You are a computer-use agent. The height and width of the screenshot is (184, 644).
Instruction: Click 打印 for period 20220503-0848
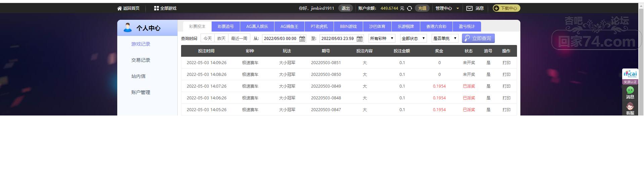tap(506, 98)
